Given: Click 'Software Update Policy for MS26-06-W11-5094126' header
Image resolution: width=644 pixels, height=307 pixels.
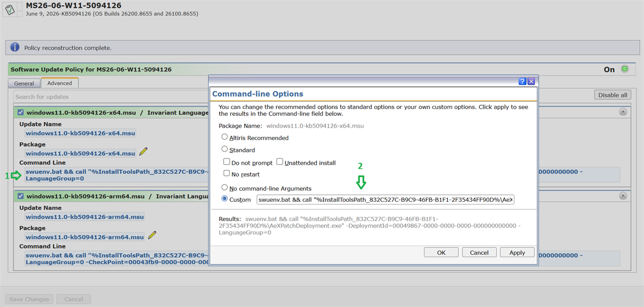Looking at the screenshot, I should pyautogui.click(x=91, y=69).
